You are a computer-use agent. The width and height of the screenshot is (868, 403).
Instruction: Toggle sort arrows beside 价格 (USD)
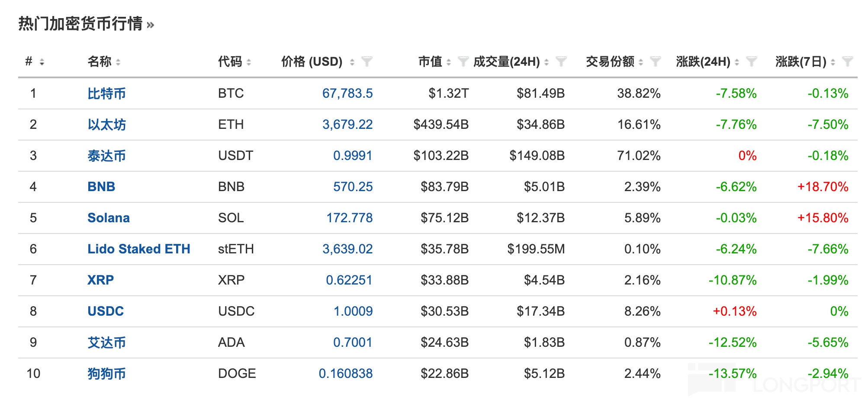click(352, 62)
